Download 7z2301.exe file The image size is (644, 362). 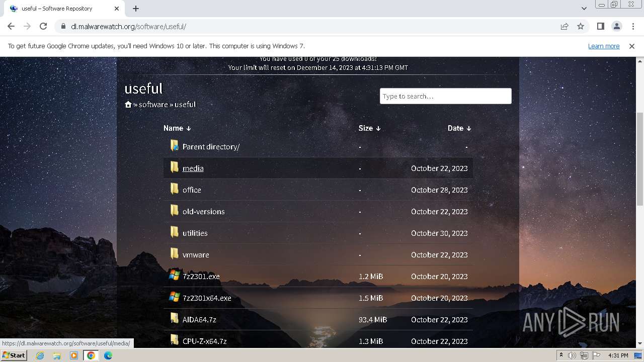(201, 277)
